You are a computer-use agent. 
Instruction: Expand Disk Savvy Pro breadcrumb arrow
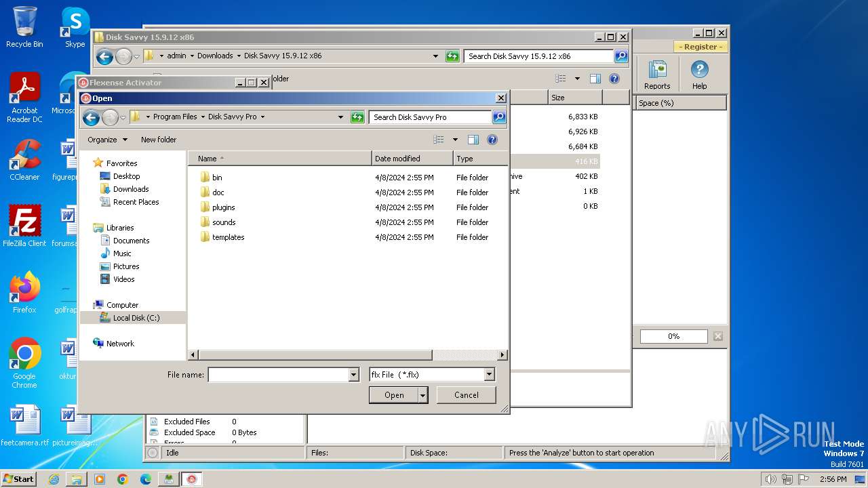[x=262, y=117]
